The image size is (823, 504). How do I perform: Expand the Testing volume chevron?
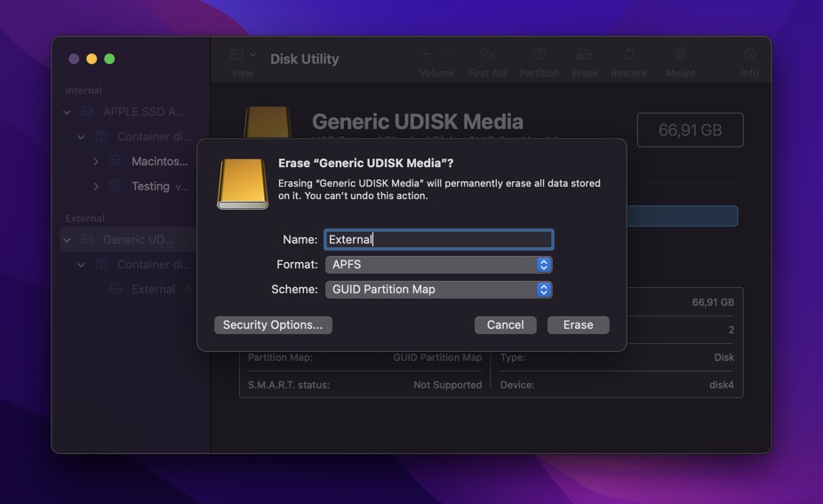[x=96, y=187]
